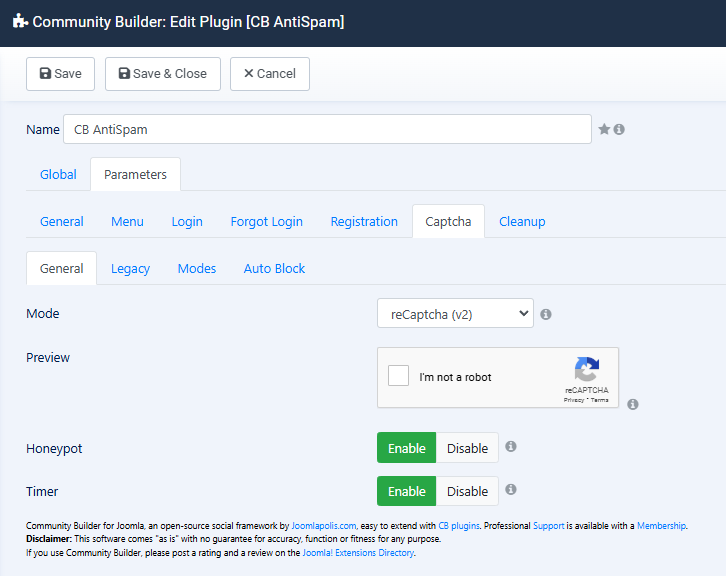Open the Cleanup tab
Screen dimensions: 726x576
pos(522,222)
